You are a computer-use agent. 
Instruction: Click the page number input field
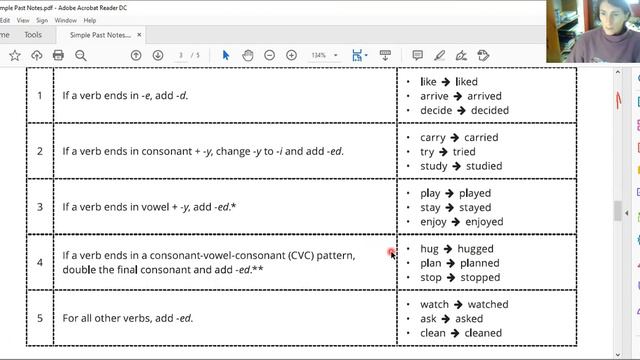pyautogui.click(x=181, y=55)
